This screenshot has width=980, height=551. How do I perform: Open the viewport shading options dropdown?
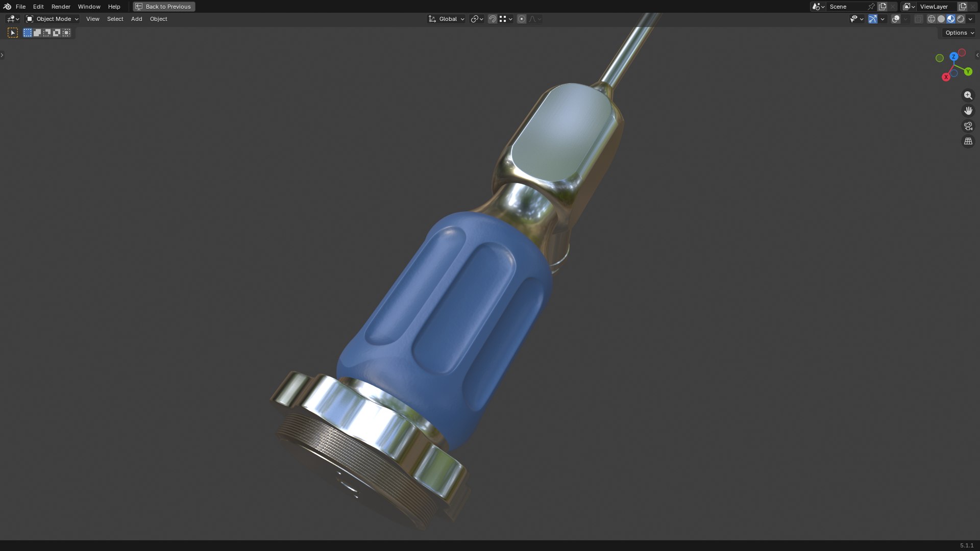click(970, 19)
